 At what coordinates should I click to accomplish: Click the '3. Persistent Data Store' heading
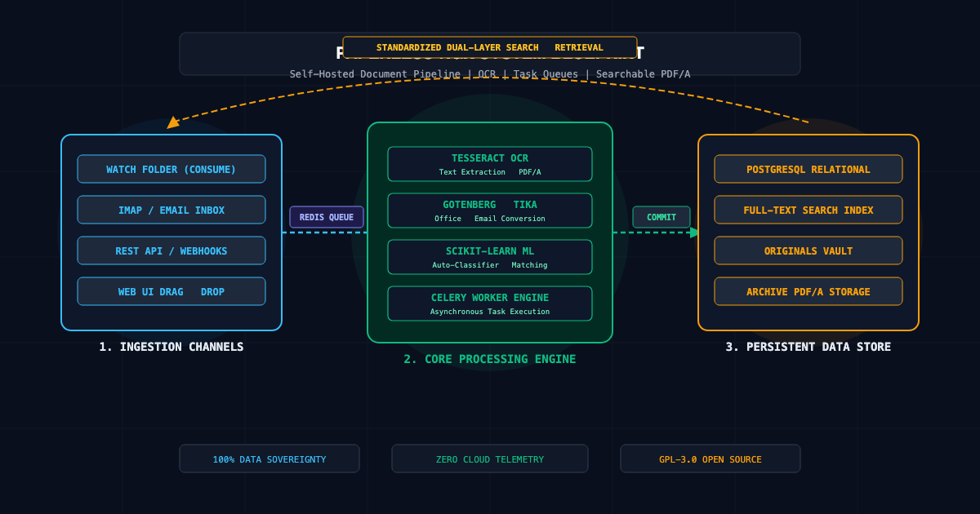(808, 347)
